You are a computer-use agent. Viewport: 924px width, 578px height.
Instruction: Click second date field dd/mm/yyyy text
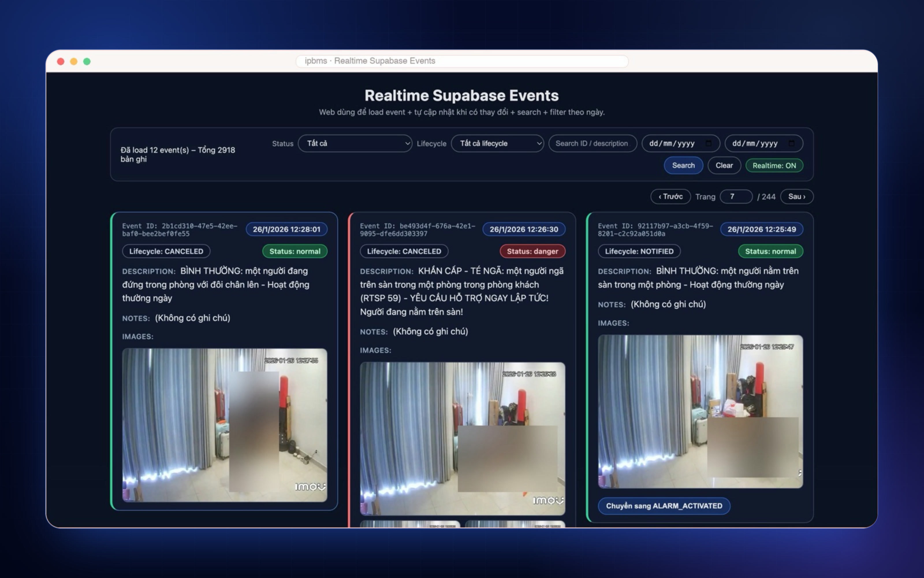755,143
